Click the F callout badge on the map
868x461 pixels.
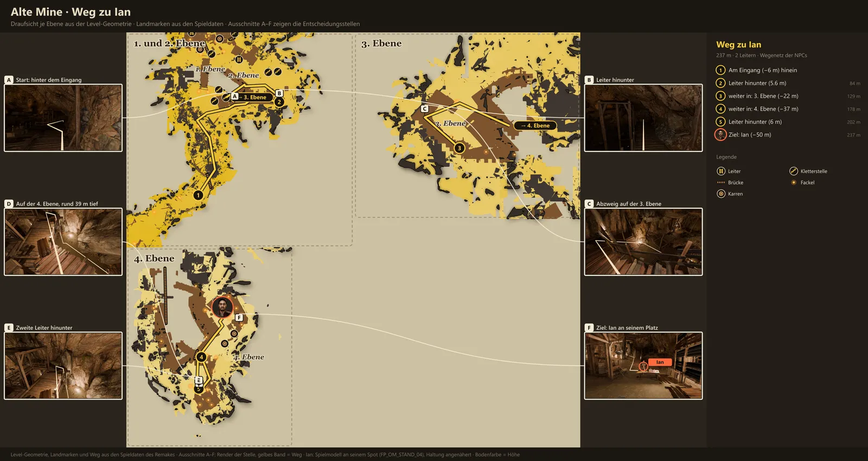tap(239, 317)
